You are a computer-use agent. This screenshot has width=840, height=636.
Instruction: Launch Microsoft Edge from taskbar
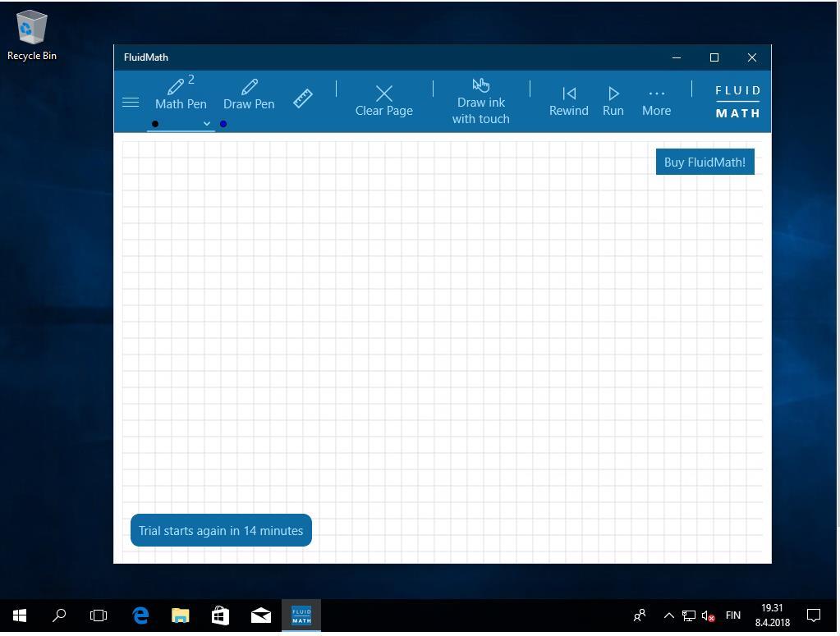click(x=140, y=615)
